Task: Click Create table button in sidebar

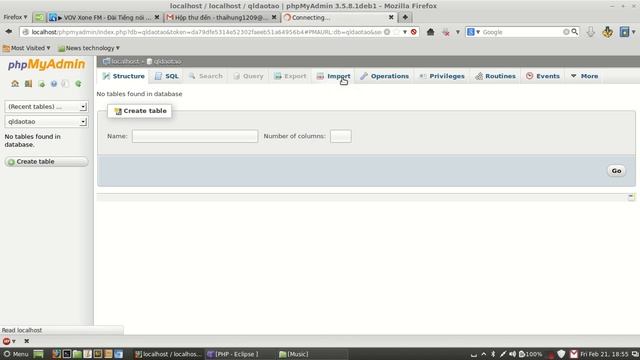Action: coord(46,162)
